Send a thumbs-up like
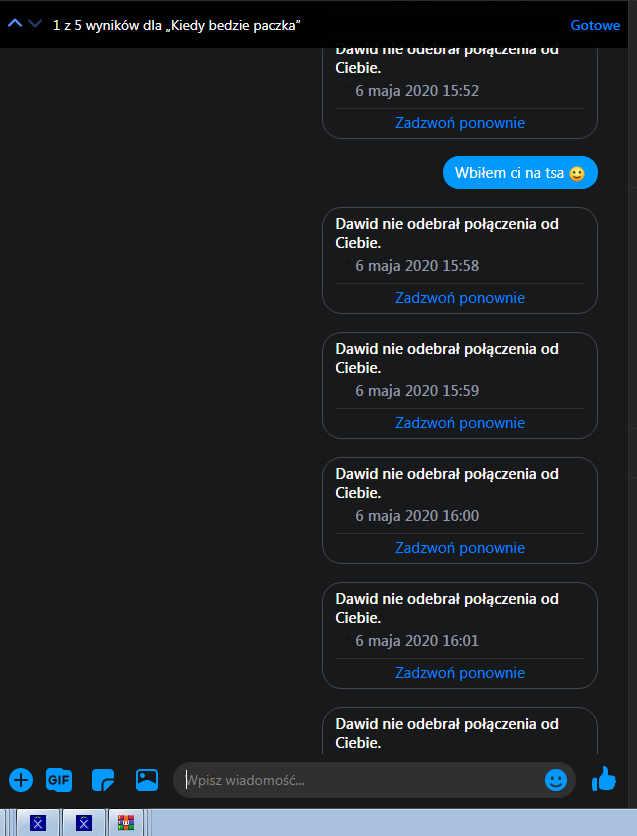 604,779
